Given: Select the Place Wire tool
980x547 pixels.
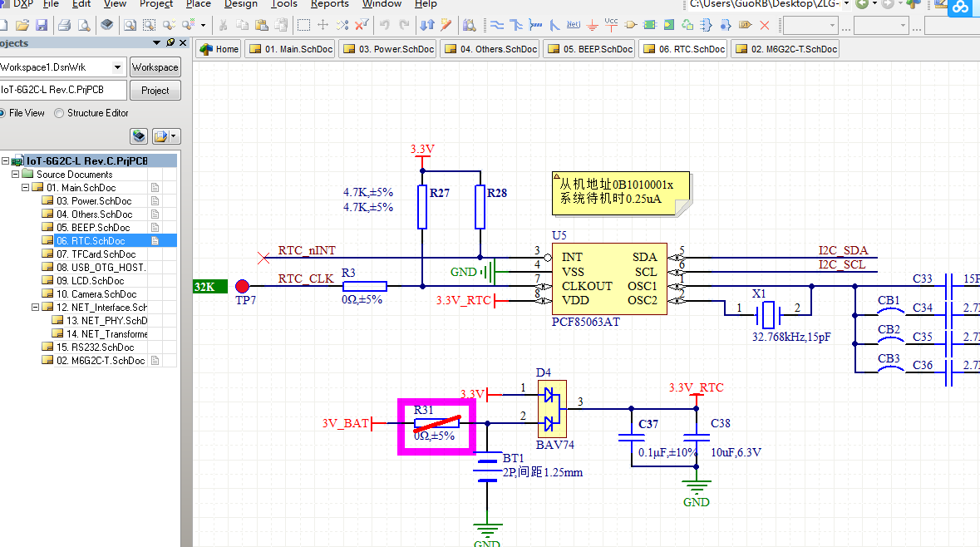Looking at the screenshot, I should click(x=497, y=25).
